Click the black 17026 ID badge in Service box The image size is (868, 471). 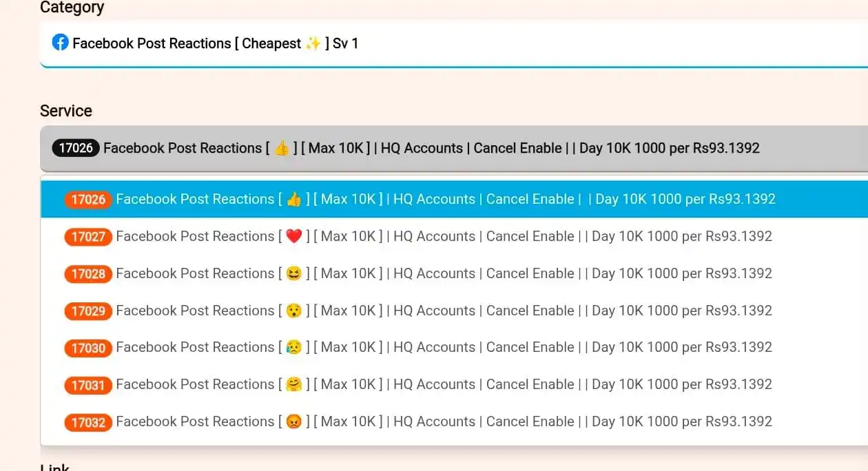click(76, 148)
